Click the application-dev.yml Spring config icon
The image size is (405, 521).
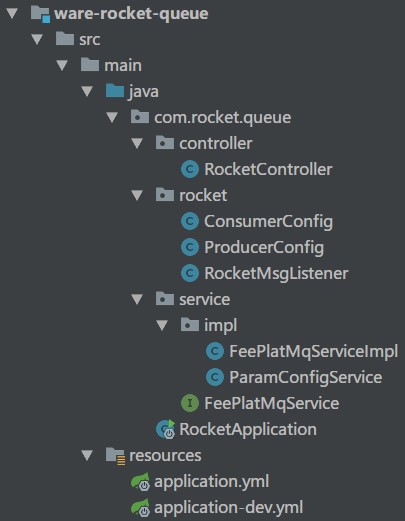click(140, 508)
